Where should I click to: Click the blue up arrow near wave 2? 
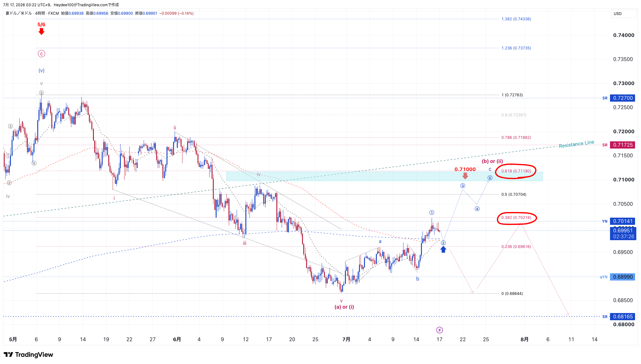tap(443, 249)
